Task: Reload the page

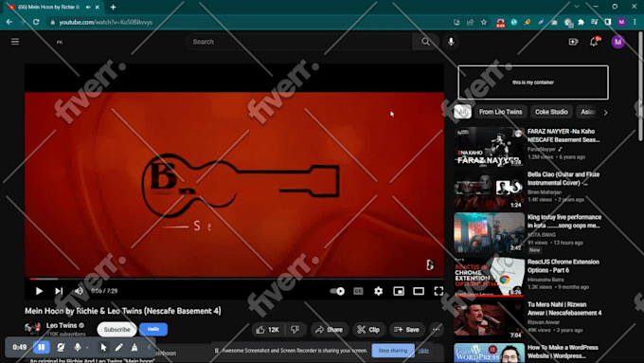Action: (36, 22)
